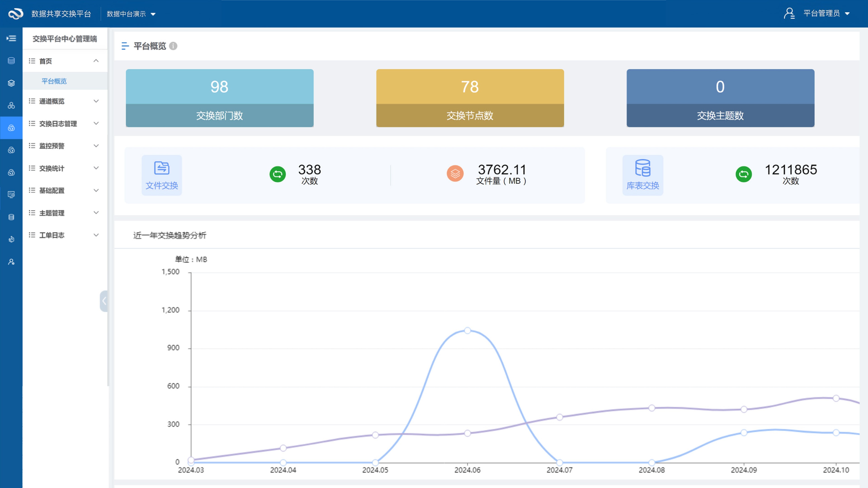Collapse the sidebar using the arrow handle
Image resolution: width=868 pixels, height=488 pixels.
(x=104, y=301)
